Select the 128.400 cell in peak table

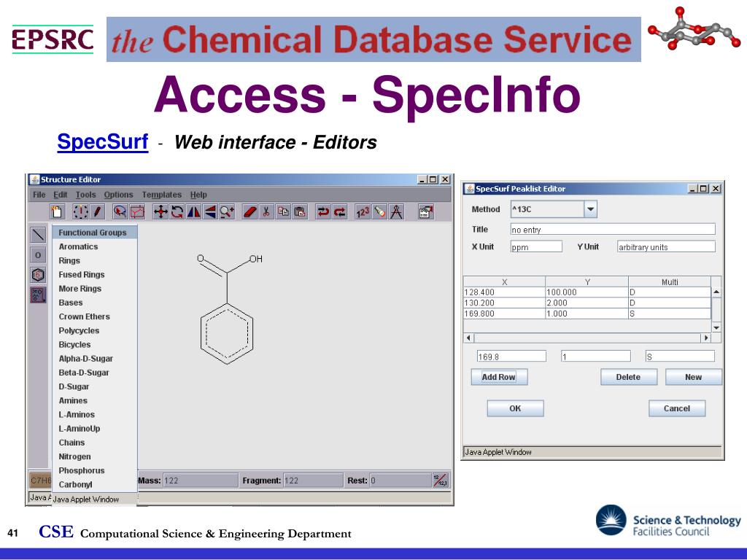[x=504, y=292]
